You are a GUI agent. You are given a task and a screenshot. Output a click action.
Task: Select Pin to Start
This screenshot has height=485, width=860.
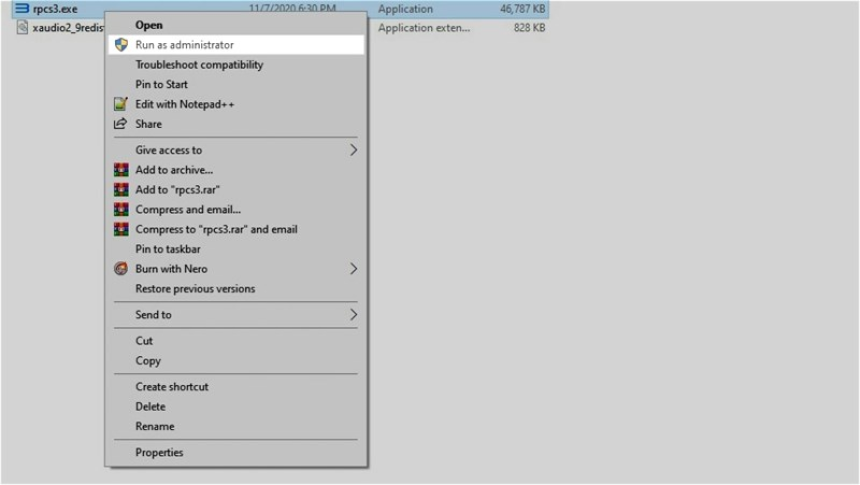[236, 84]
